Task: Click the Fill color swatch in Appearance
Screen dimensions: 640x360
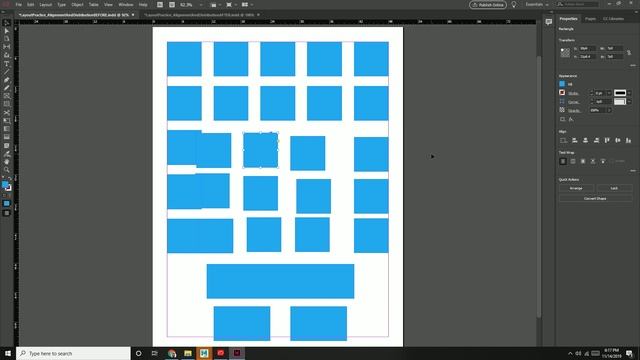Action: [x=562, y=84]
